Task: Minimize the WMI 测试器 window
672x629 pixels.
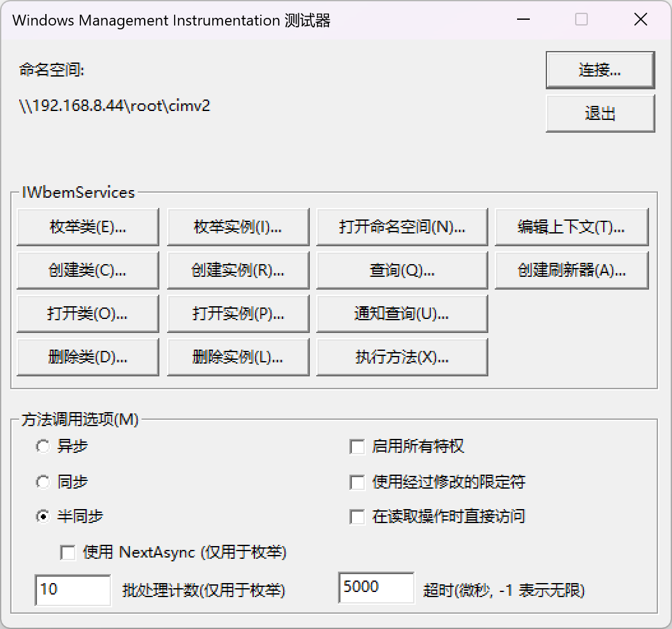Action: tap(523, 19)
